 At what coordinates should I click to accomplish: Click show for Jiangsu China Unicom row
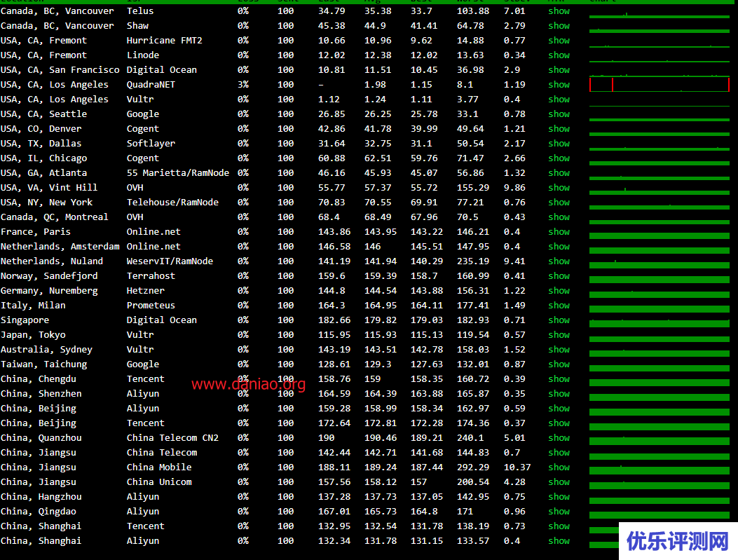coord(559,482)
